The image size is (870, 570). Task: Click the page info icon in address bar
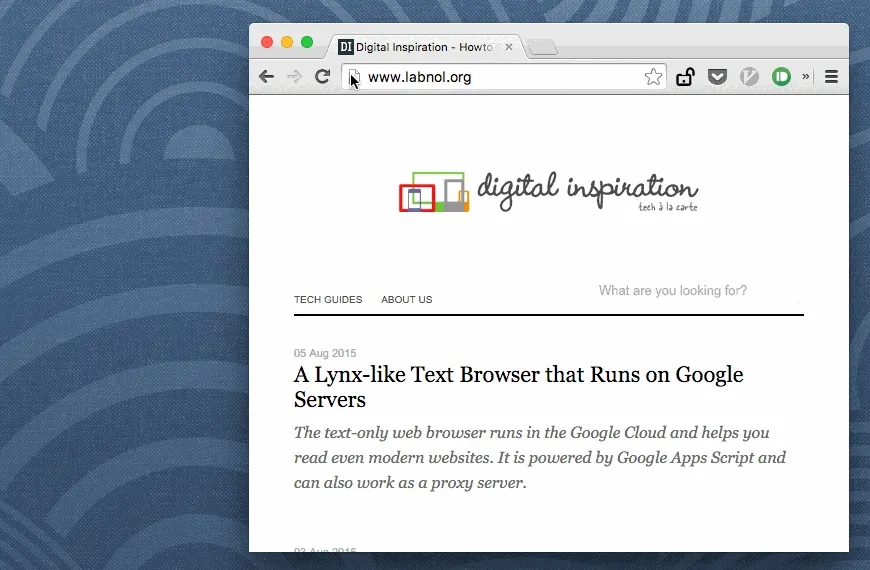(354, 77)
